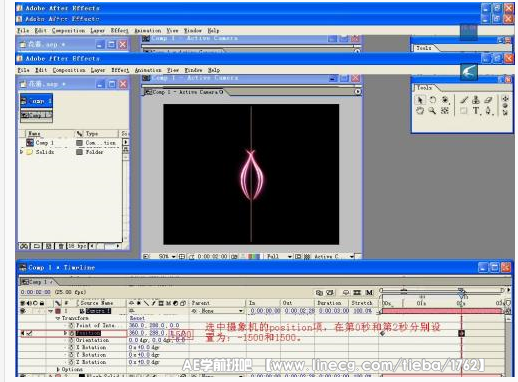518x382 pixels.
Task: Open Animation menu in frontmost After Effects window
Action: pyautogui.click(x=148, y=70)
